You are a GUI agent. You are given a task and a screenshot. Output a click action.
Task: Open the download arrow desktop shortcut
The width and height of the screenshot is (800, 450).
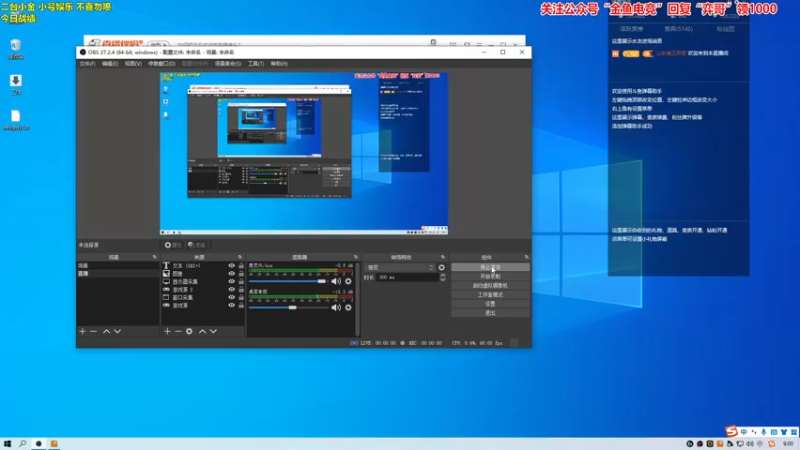[15, 85]
